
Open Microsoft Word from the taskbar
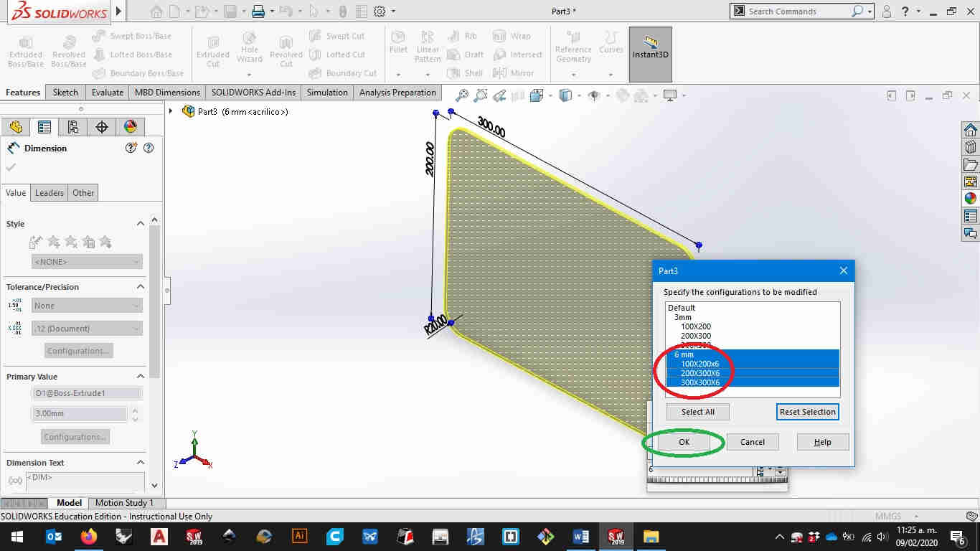[581, 537]
